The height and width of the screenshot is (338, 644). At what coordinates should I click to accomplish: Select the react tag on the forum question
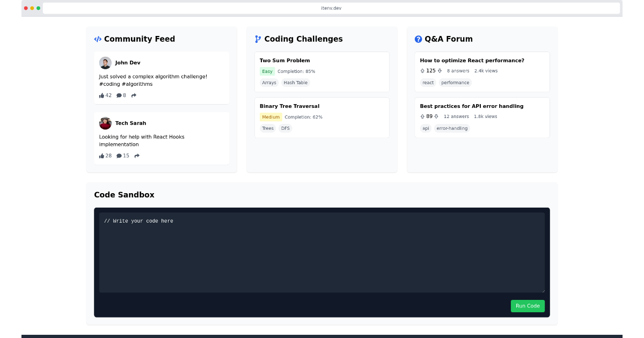tap(428, 83)
